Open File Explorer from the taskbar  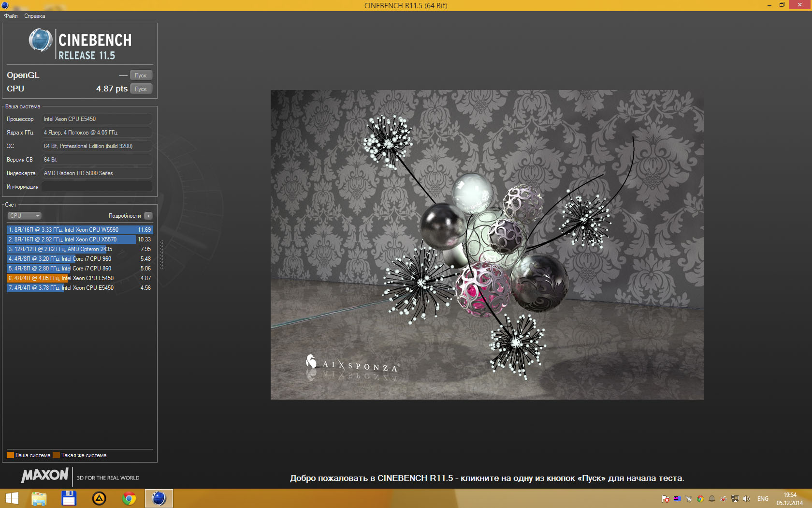pos(39,498)
